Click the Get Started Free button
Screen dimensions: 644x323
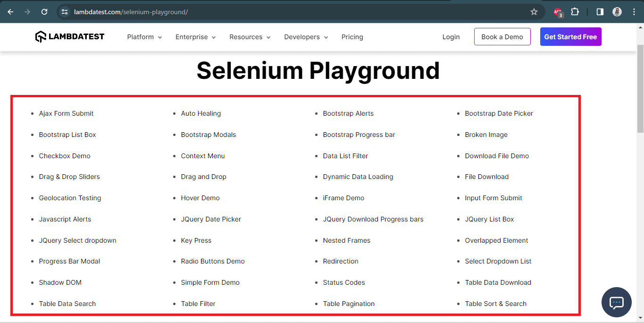tap(570, 36)
